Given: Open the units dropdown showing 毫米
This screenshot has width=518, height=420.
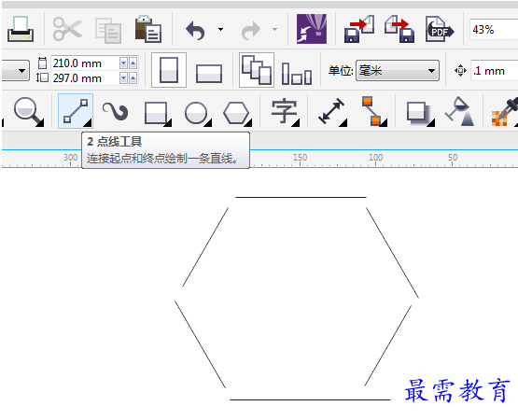Looking at the screenshot, I should pos(398,70).
